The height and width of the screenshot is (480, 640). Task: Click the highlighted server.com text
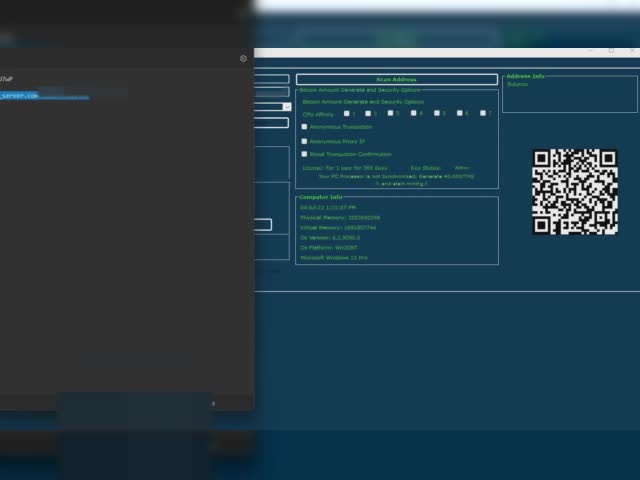(x=19, y=96)
